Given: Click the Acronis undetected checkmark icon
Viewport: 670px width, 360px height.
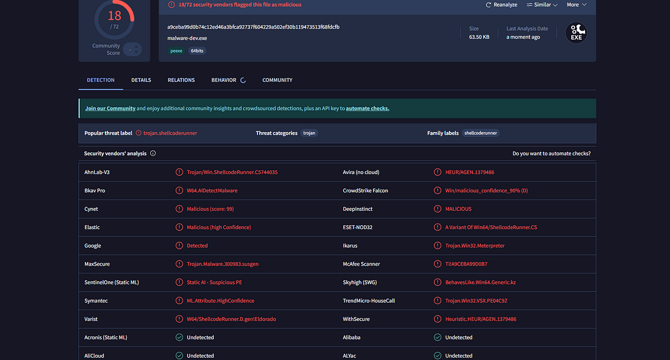Looking at the screenshot, I should [x=179, y=337].
